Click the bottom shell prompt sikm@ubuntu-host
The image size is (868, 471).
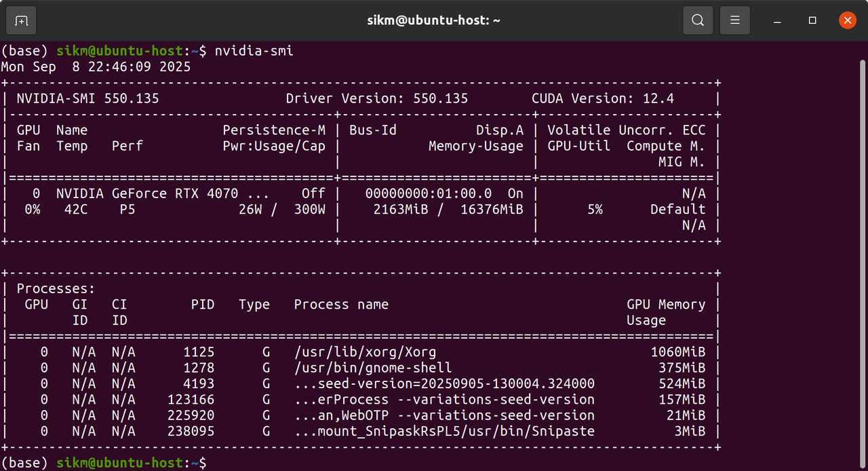(120, 463)
